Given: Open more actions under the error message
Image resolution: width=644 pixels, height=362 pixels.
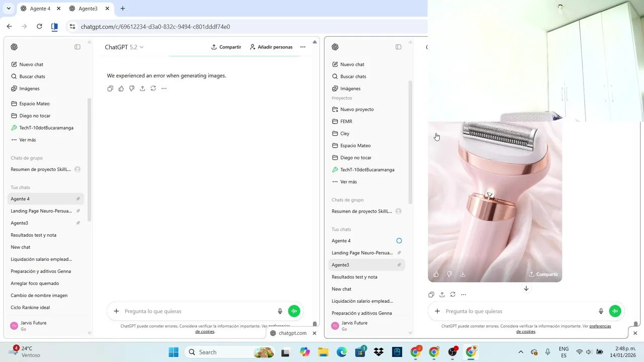Looking at the screenshot, I should click(x=164, y=88).
